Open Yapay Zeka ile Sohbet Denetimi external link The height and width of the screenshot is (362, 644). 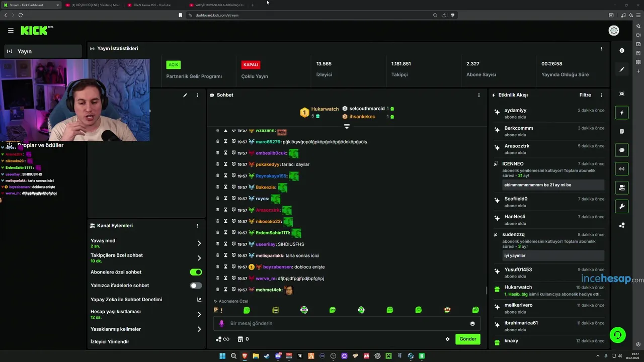tap(199, 300)
